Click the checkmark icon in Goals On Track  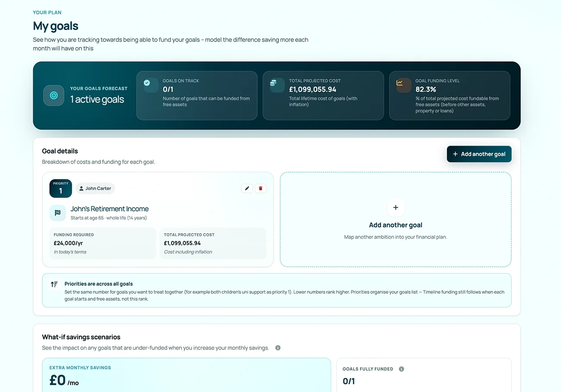147,83
